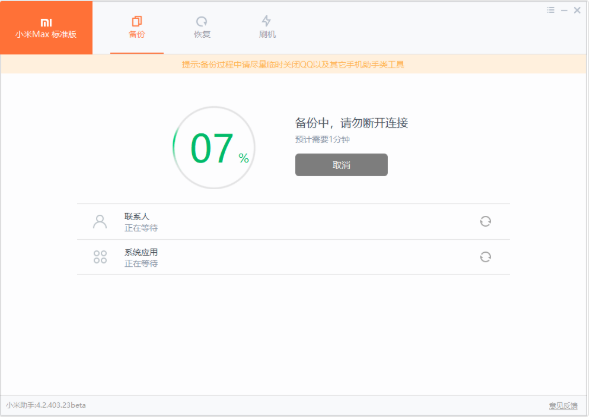Image resolution: width=589 pixels, height=418 pixels.
Task: Click the 预计需要1分钟 estimate text
Action: coord(322,140)
